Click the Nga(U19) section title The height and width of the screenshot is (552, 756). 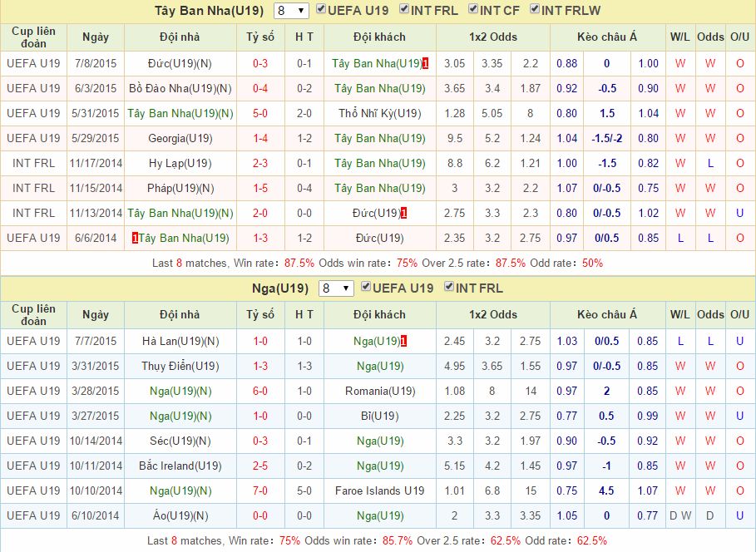pyautogui.click(x=280, y=288)
